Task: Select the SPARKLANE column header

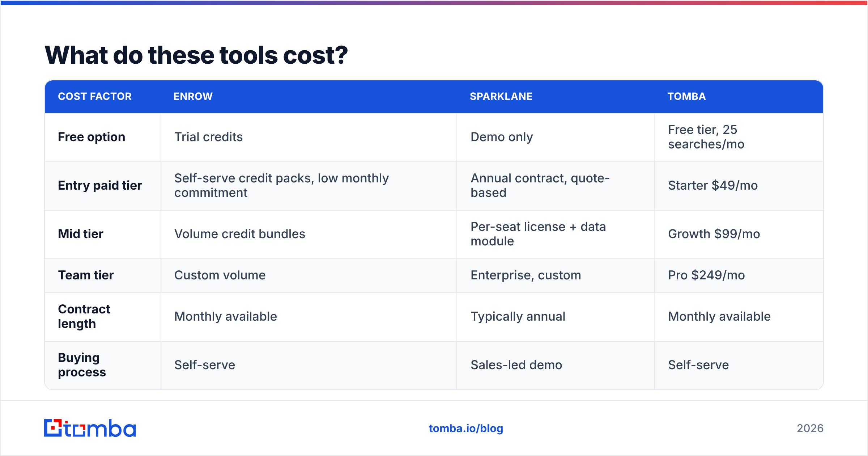Action: 501,96
